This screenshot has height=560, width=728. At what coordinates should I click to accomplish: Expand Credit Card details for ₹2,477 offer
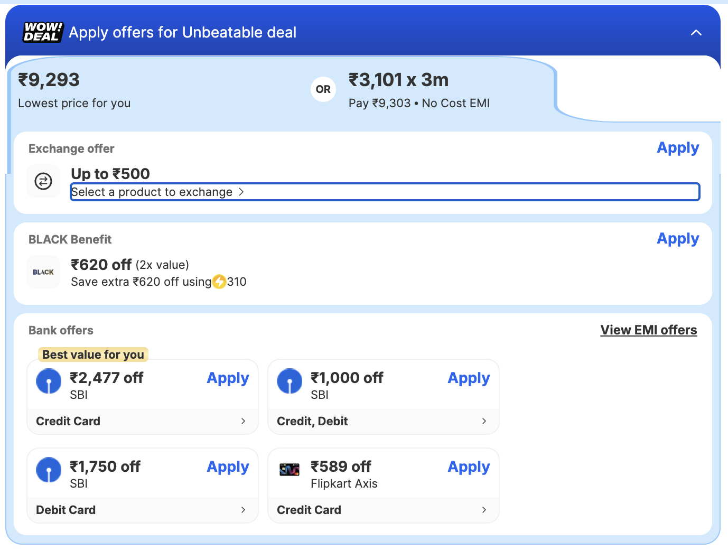243,421
